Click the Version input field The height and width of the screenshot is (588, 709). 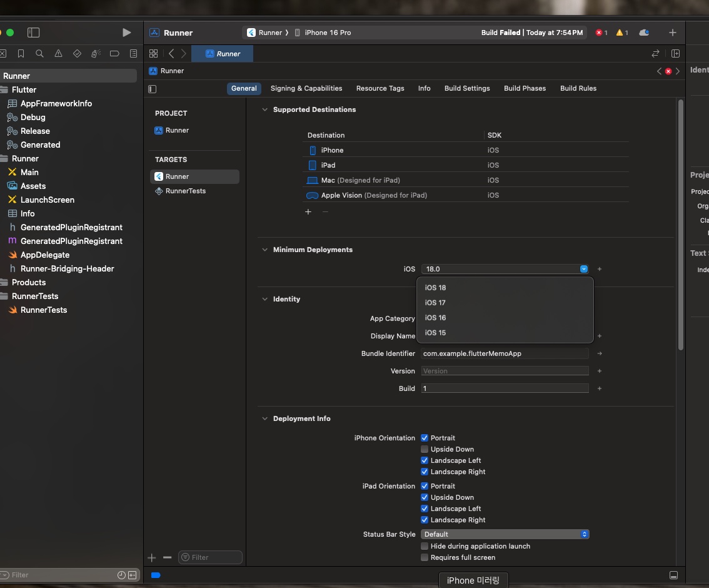[x=505, y=371]
